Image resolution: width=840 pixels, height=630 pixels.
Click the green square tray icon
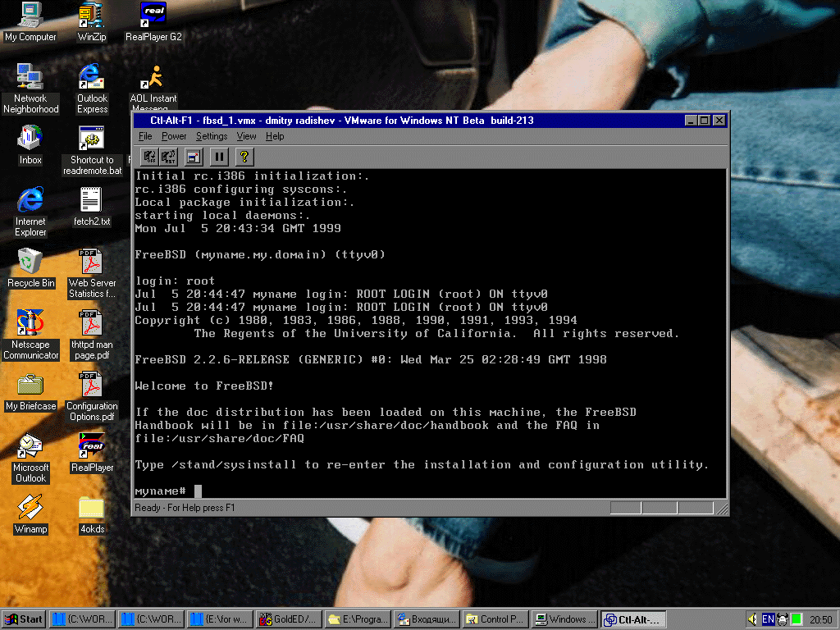click(x=797, y=619)
